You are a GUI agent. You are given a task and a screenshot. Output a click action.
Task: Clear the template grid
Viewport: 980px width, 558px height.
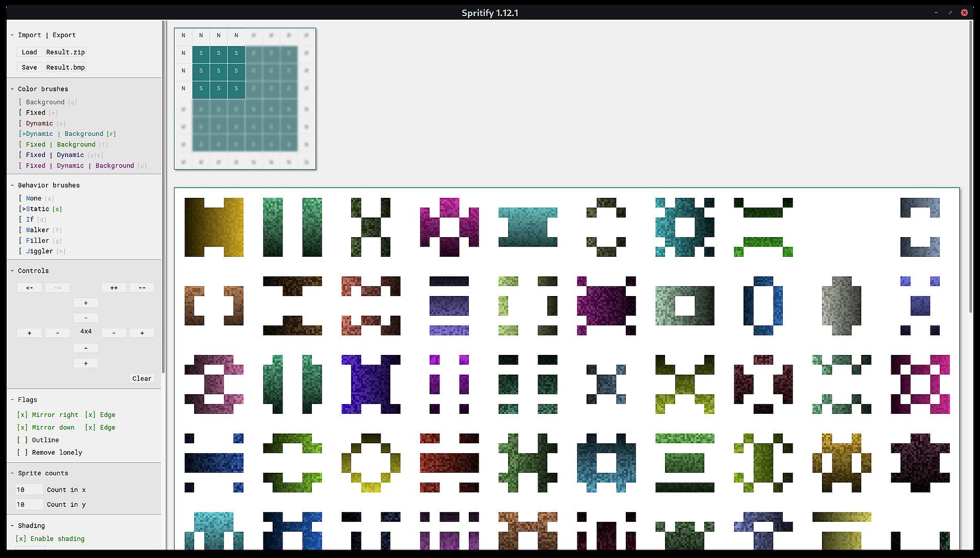(x=142, y=379)
